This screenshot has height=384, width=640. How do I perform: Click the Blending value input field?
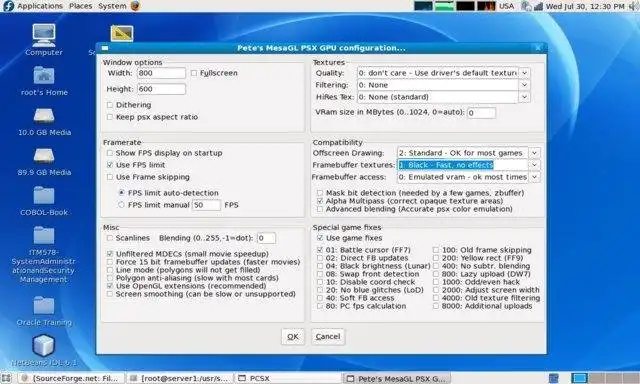(x=266, y=238)
